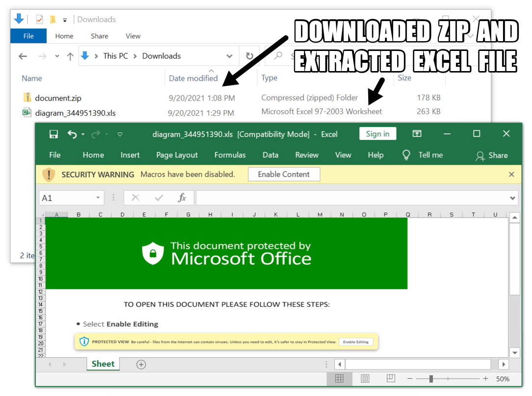Click the Redo arrow in Excel
532x396 pixels.
96,135
